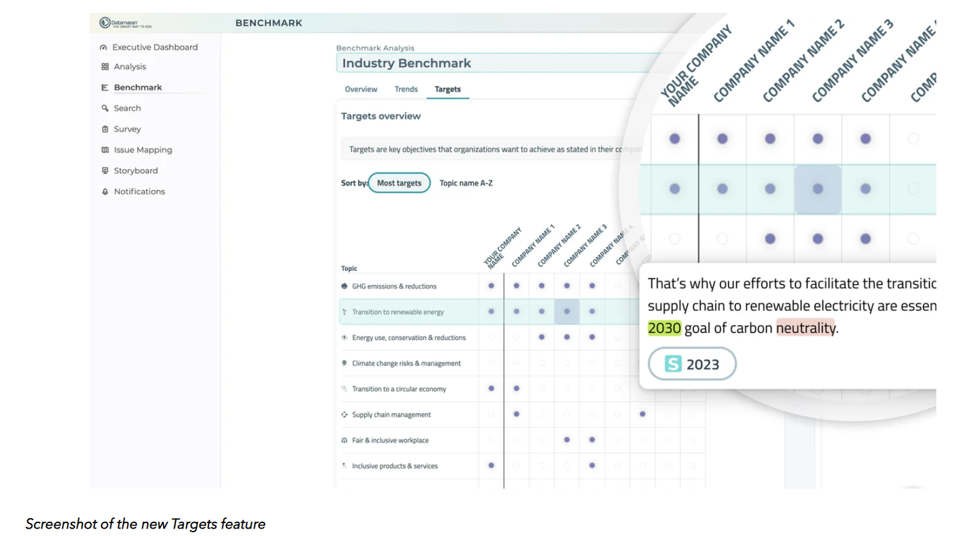Sort the targets by Topic name A-Z

point(466,183)
